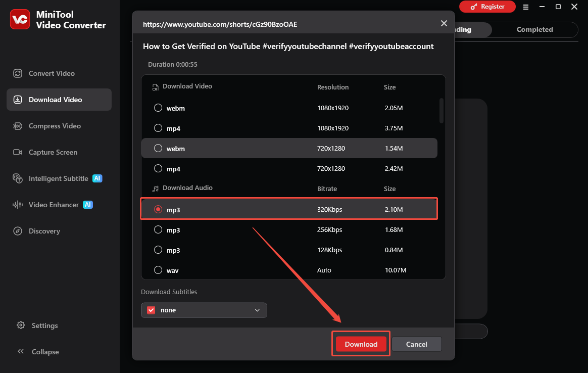Screen dimensions: 588x373
Task: Click the MiniTool Video Converter logo icon
Action: pos(20,20)
